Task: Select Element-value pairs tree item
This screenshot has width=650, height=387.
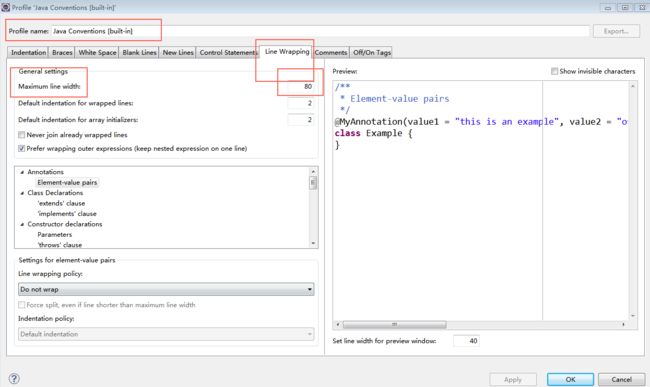Action: (67, 182)
